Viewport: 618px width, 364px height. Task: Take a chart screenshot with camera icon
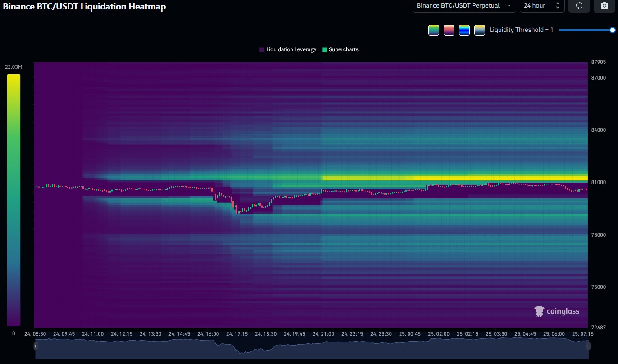pos(604,6)
